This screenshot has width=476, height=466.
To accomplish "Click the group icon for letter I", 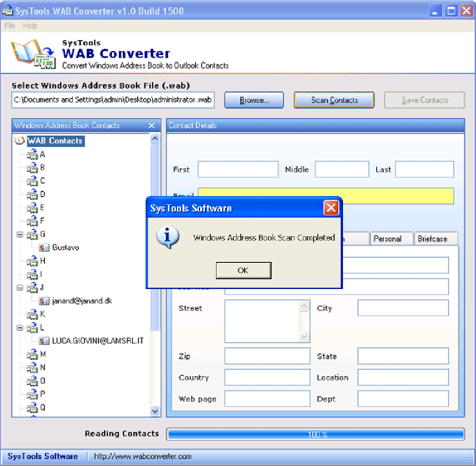I will click(x=33, y=275).
